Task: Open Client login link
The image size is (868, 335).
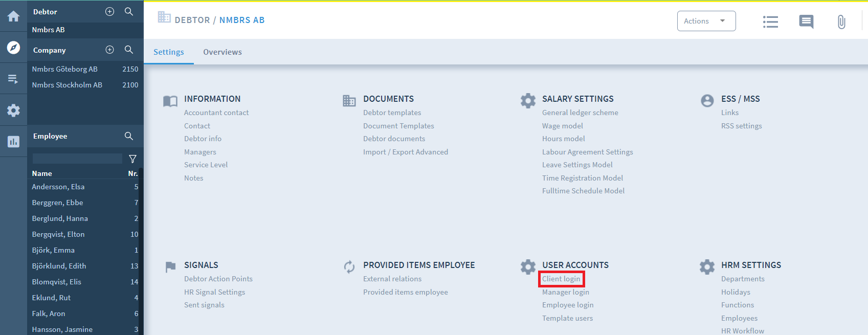Action: tap(561, 279)
